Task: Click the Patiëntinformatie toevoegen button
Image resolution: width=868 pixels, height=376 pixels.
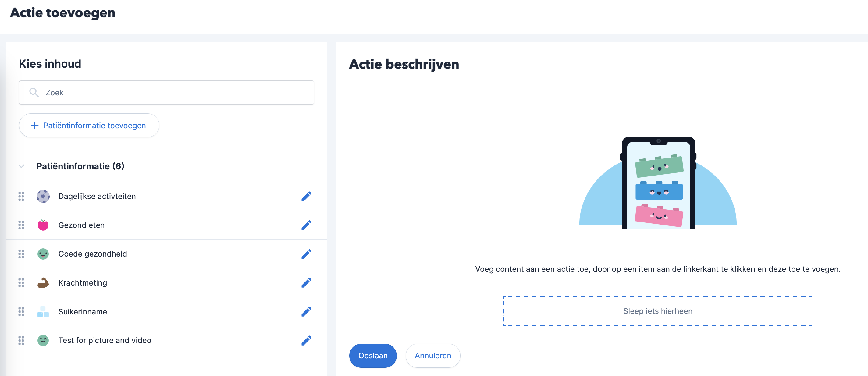Action: point(89,125)
